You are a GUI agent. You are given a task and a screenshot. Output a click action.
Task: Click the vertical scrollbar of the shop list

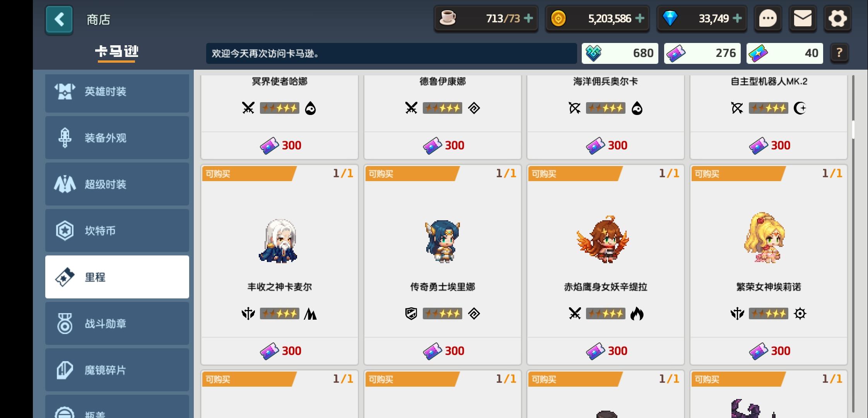click(x=853, y=244)
